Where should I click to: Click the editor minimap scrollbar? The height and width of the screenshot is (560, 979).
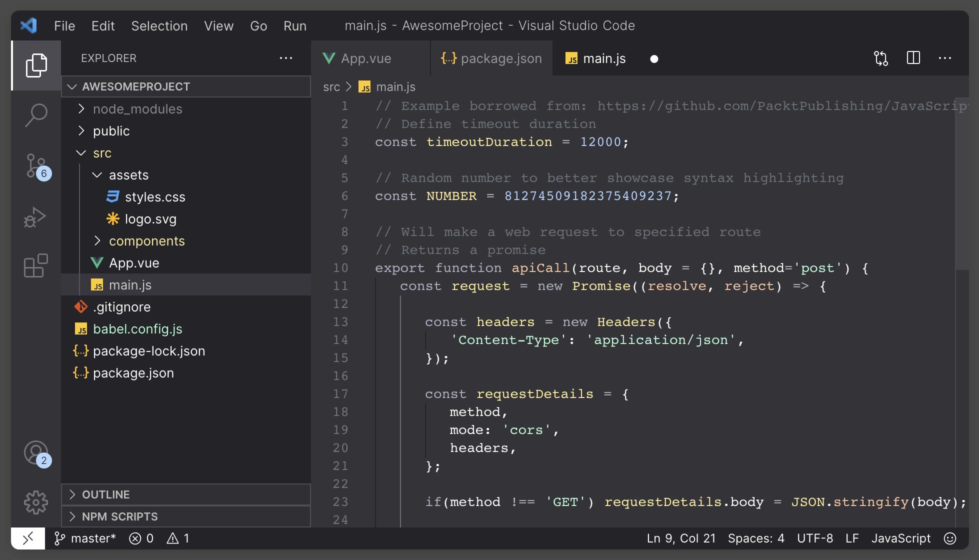coord(961,182)
